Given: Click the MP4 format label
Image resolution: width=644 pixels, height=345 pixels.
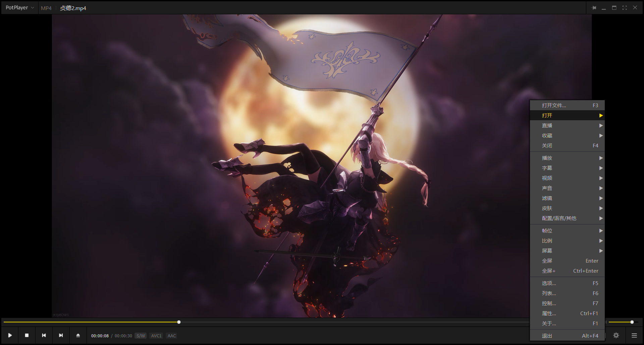Looking at the screenshot, I should [46, 8].
